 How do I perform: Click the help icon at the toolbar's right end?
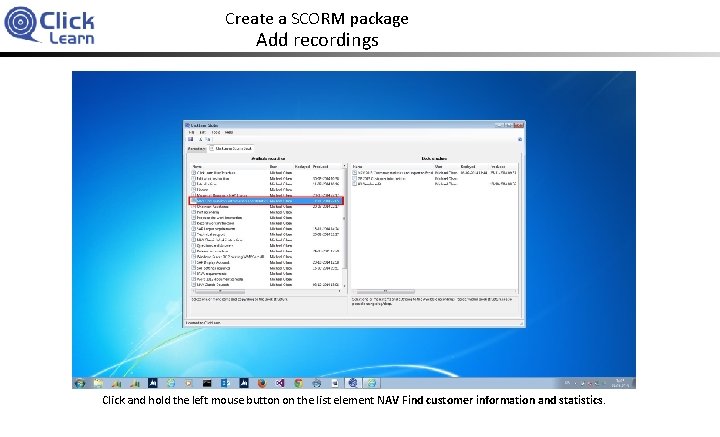point(520,139)
